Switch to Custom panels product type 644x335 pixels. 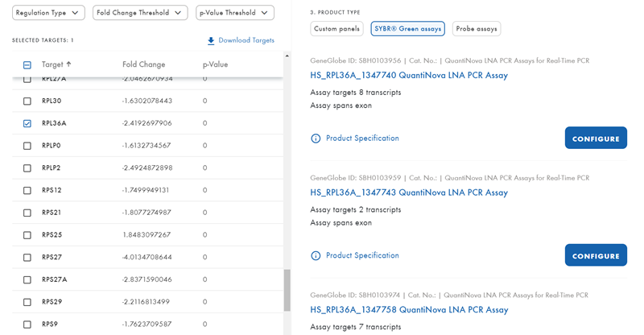click(336, 29)
